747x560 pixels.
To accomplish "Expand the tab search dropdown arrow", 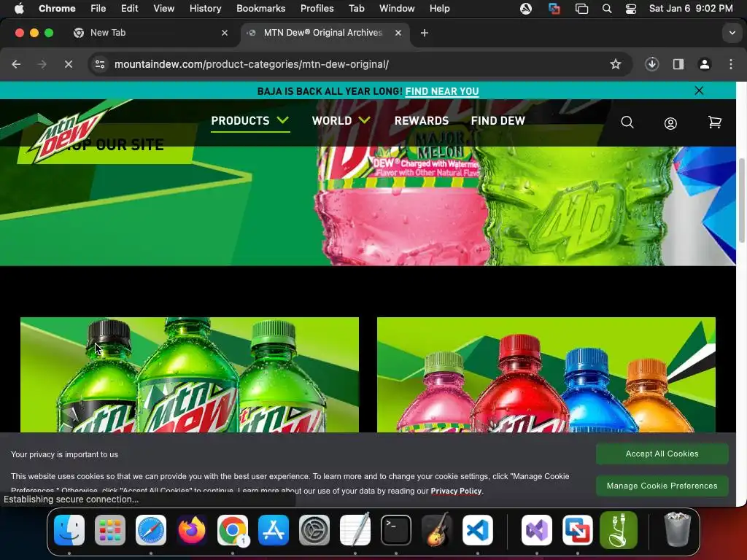I will [732, 33].
